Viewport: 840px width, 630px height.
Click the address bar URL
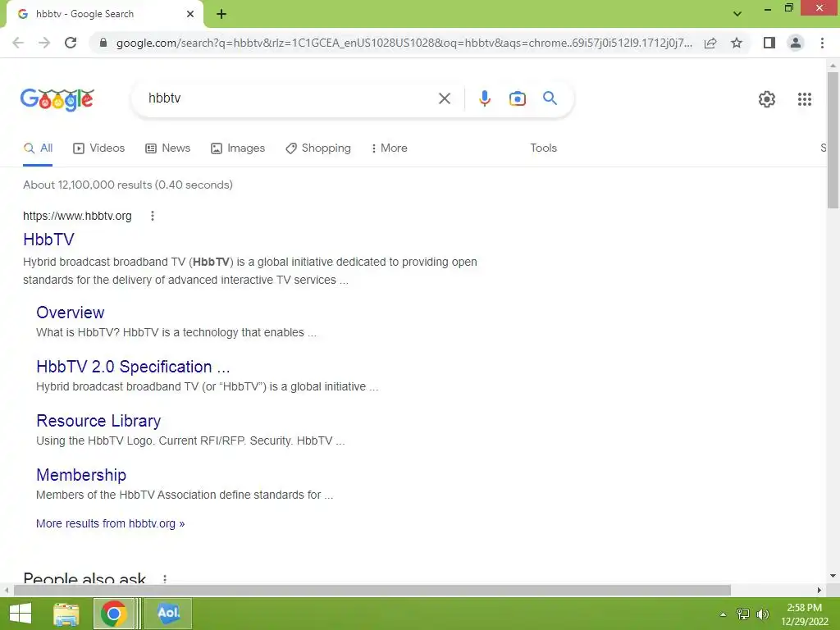coord(404,43)
